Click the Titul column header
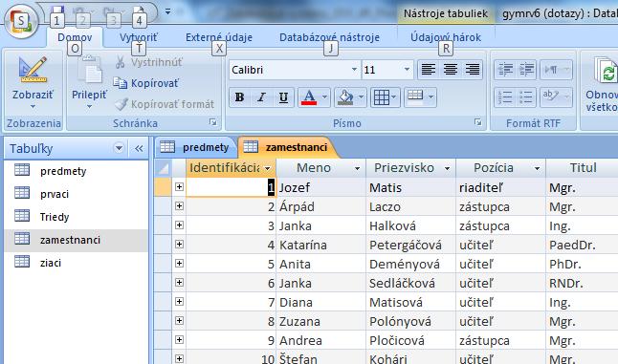The image size is (618, 364). point(583,168)
